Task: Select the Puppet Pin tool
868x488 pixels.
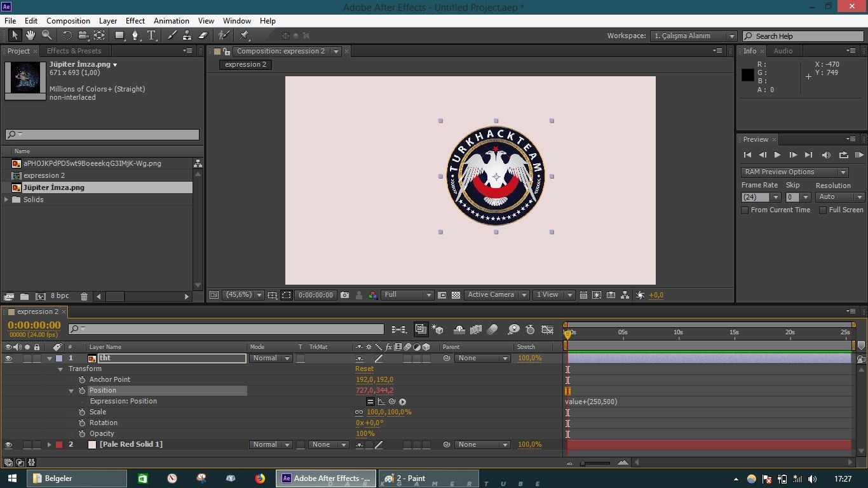Action: coord(244,36)
